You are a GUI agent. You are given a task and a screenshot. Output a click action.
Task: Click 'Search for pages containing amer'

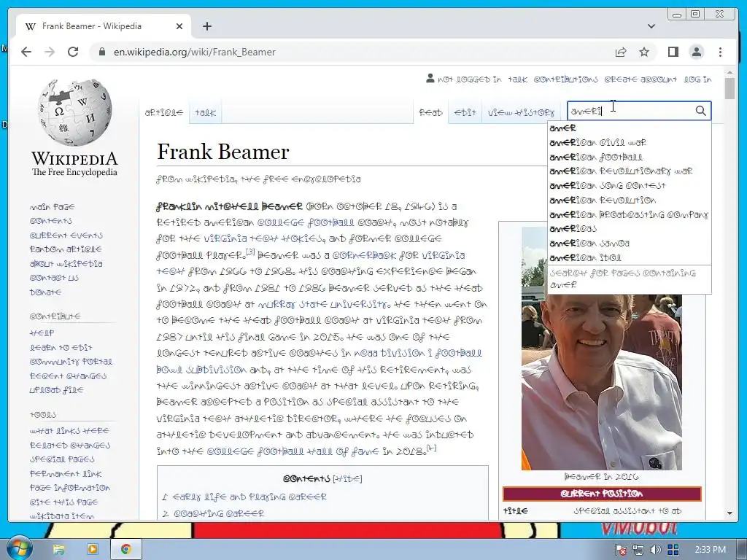pos(630,279)
